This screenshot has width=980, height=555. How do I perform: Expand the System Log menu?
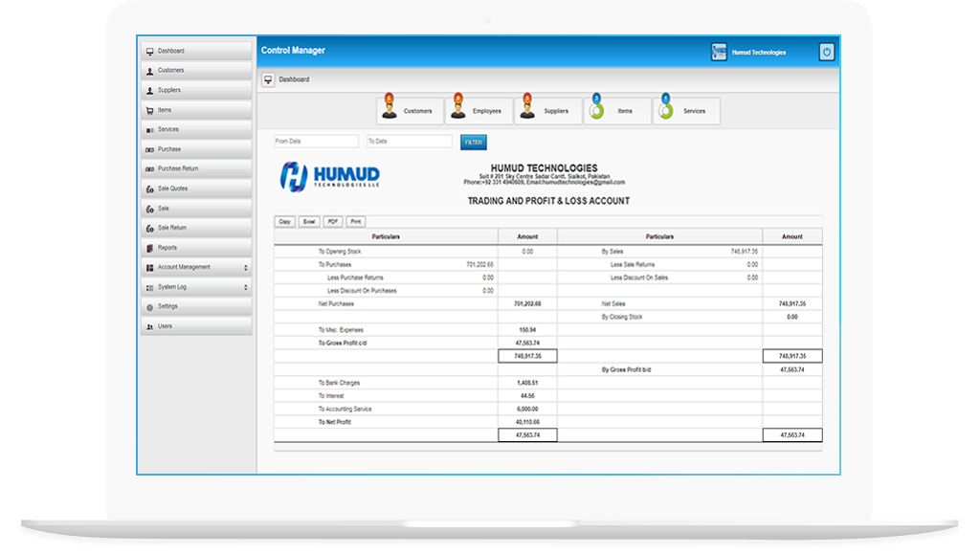click(x=196, y=287)
